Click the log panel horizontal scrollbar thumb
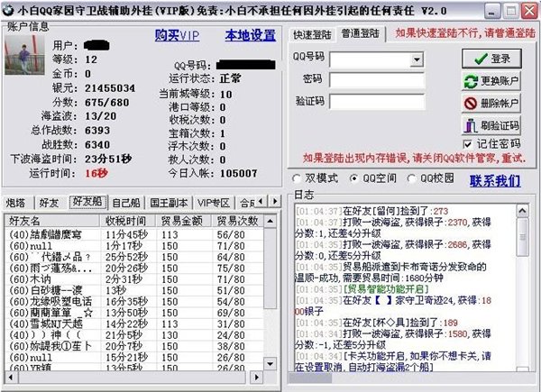This screenshot has width=541, height=392. [x=310, y=378]
